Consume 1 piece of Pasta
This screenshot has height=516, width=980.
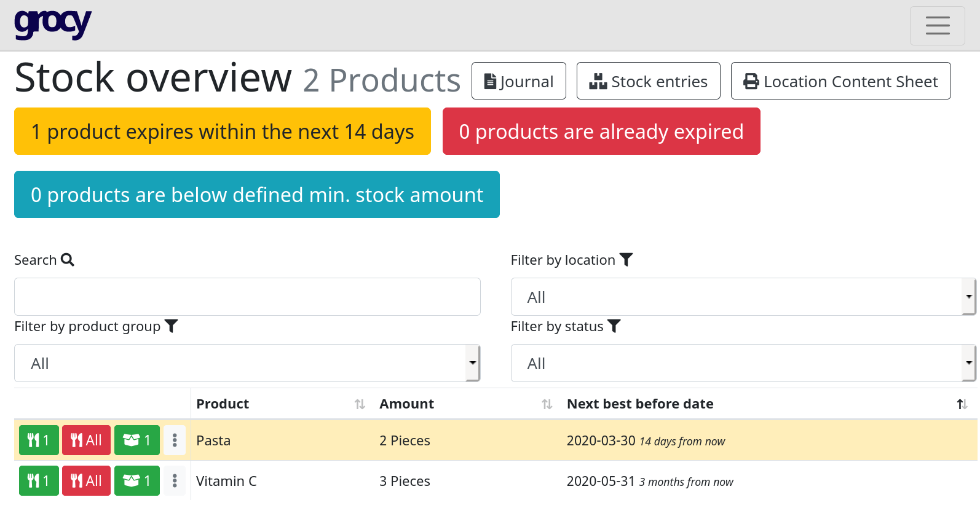[39, 440]
